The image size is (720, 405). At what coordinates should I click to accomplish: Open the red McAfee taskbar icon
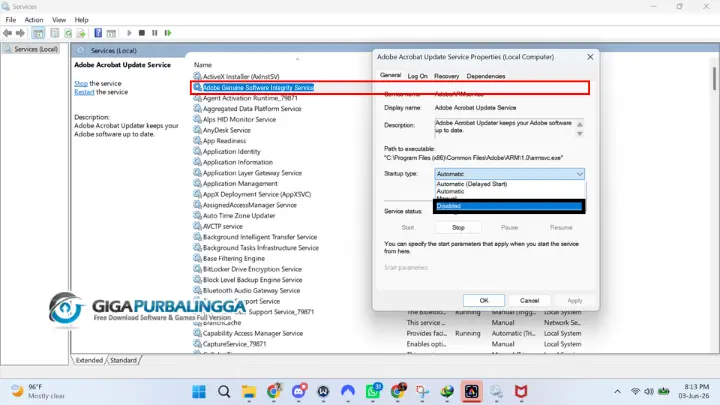521,392
